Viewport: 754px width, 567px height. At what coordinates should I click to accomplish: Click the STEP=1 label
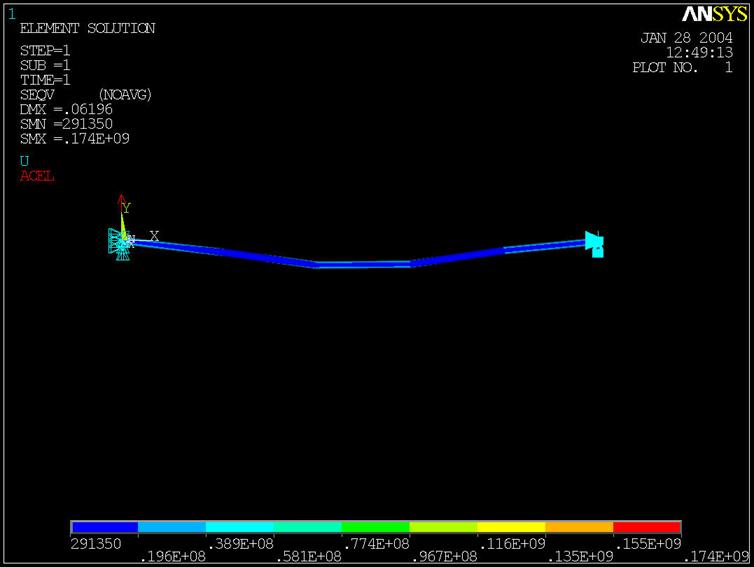pyautogui.click(x=45, y=50)
